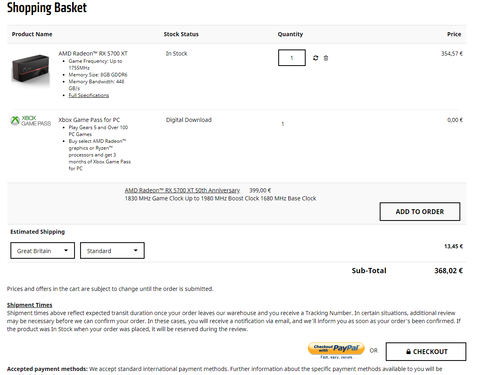Click the Accepted payment methods label
This screenshot has width=480, height=375.
tap(47, 369)
